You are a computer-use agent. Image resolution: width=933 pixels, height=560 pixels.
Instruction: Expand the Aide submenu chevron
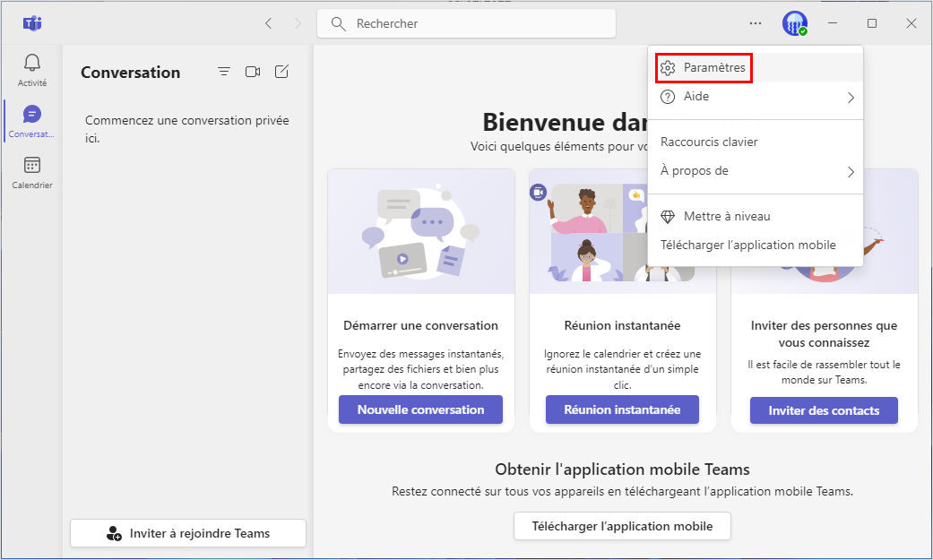(x=851, y=97)
